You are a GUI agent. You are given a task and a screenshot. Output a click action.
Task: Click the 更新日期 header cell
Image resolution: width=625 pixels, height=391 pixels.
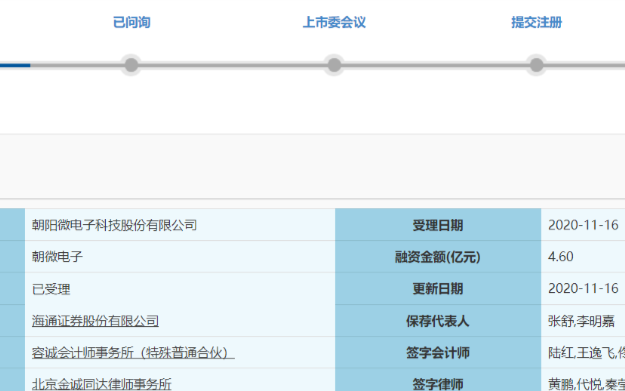438,289
